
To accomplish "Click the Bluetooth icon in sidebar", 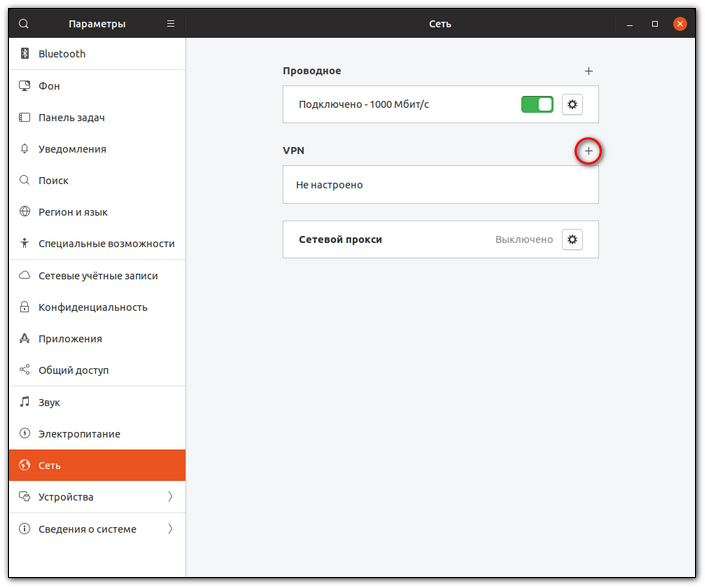I will (x=25, y=54).
